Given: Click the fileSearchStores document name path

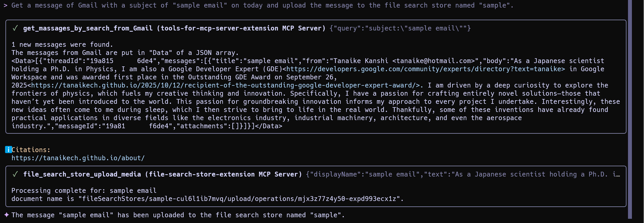Looking at the screenshot, I should (239, 199).
